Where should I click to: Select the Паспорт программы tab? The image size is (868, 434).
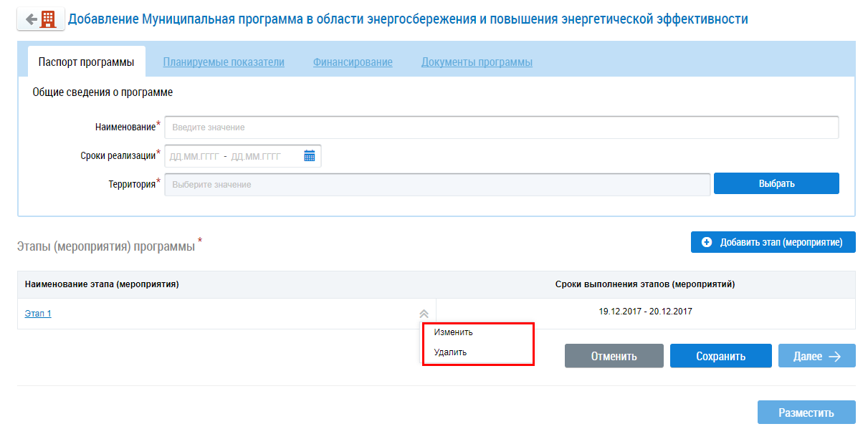[86, 62]
